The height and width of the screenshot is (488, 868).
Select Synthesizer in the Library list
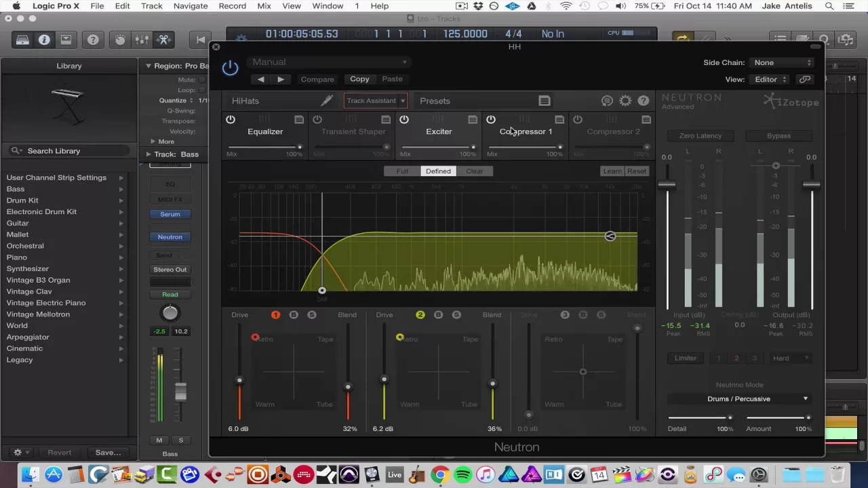(28, 268)
